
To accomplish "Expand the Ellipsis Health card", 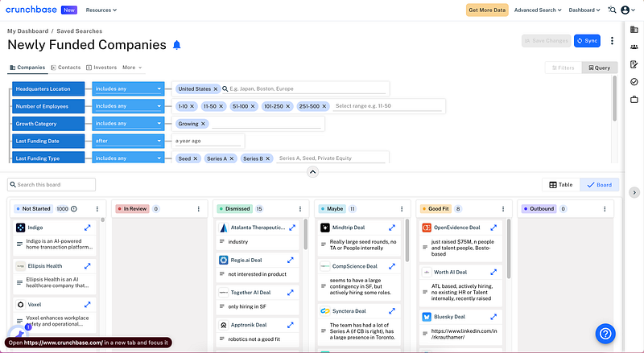I will point(88,266).
